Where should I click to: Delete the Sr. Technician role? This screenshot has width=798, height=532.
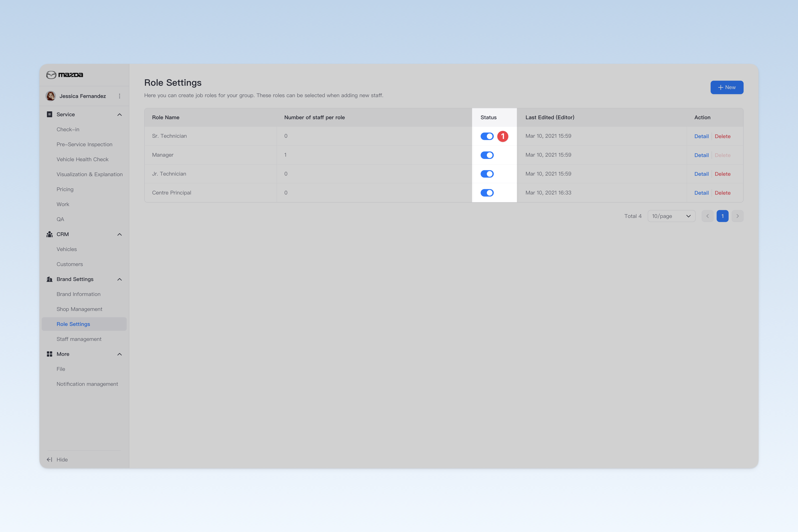click(x=722, y=136)
